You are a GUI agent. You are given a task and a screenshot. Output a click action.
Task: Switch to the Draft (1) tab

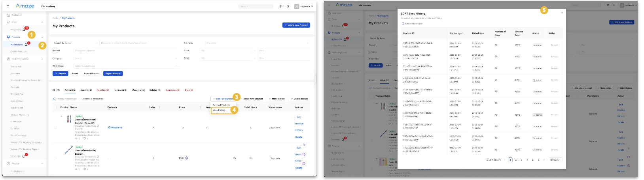pos(189,90)
